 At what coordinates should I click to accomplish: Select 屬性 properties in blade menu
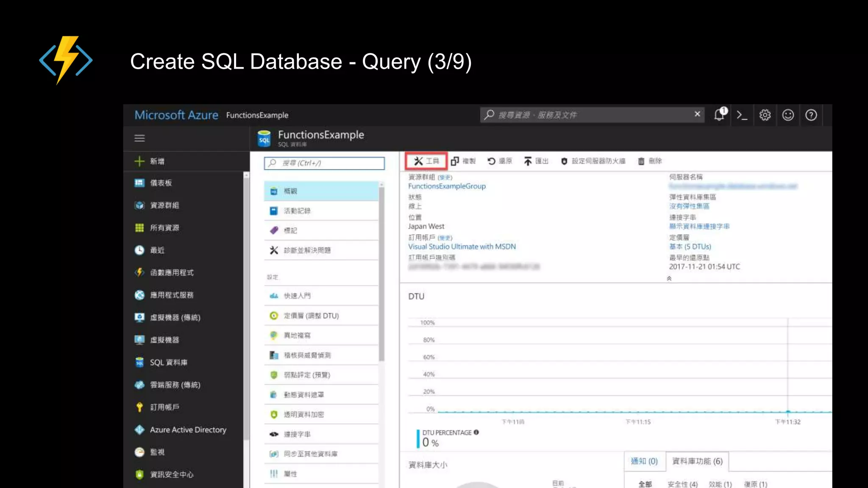pyautogui.click(x=321, y=474)
